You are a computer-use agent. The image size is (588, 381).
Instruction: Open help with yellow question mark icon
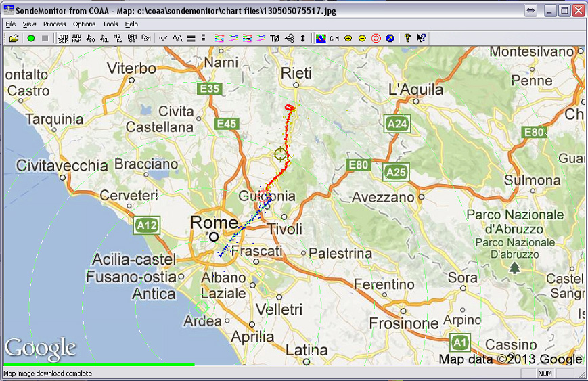[407, 39]
